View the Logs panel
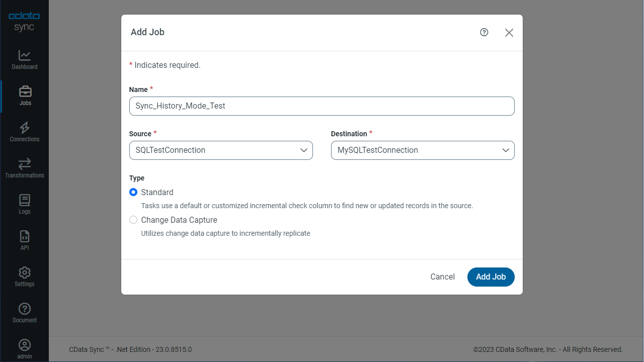The width and height of the screenshot is (644, 362). point(24,204)
